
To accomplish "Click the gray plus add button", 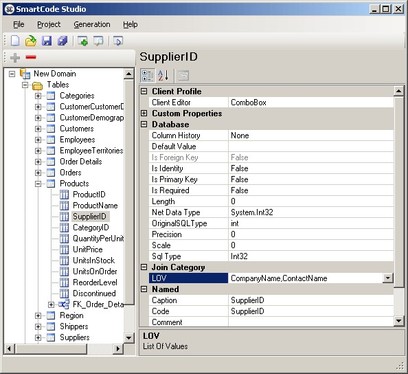I will pos(15,58).
